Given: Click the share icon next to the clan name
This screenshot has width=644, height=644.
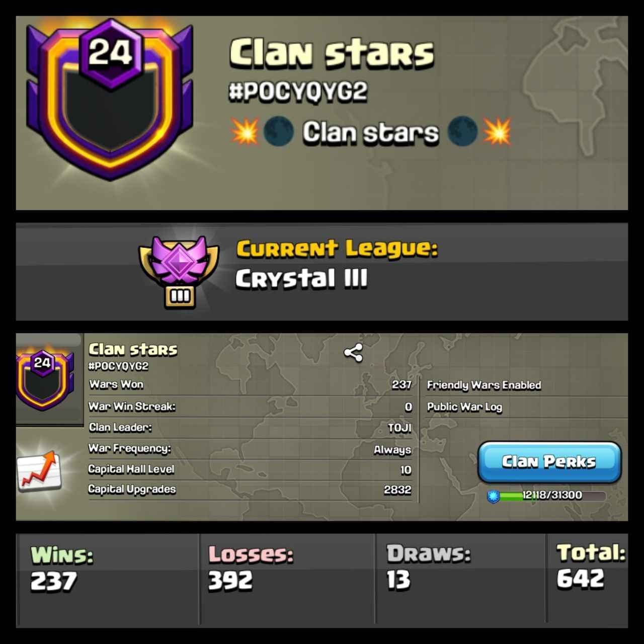Looking at the screenshot, I should point(353,353).
